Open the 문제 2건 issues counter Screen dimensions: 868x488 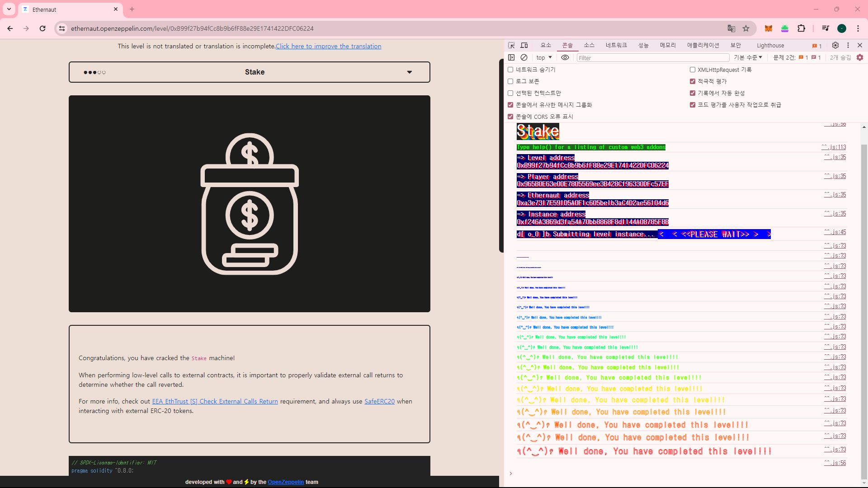(x=797, y=57)
